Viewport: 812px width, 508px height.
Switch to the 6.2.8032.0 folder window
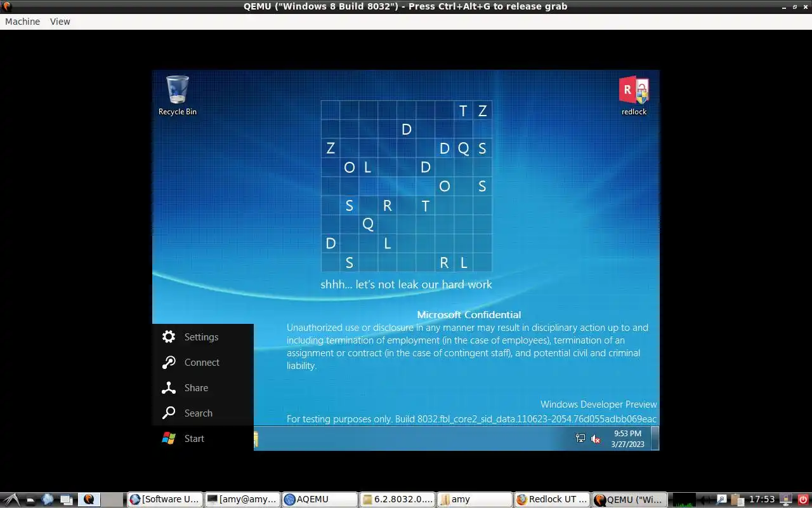pos(397,499)
